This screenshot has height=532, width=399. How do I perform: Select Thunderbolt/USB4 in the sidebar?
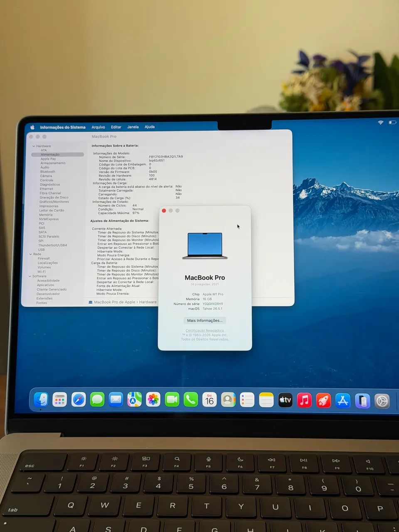pos(53,245)
